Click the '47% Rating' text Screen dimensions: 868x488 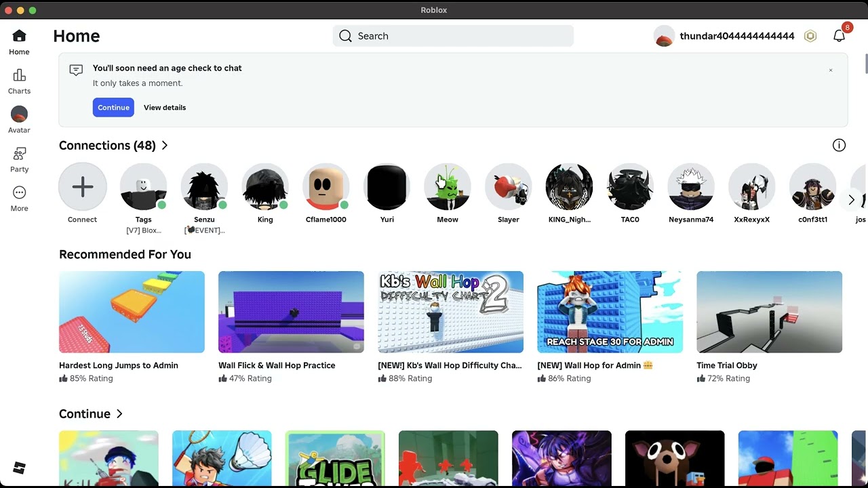pos(250,378)
